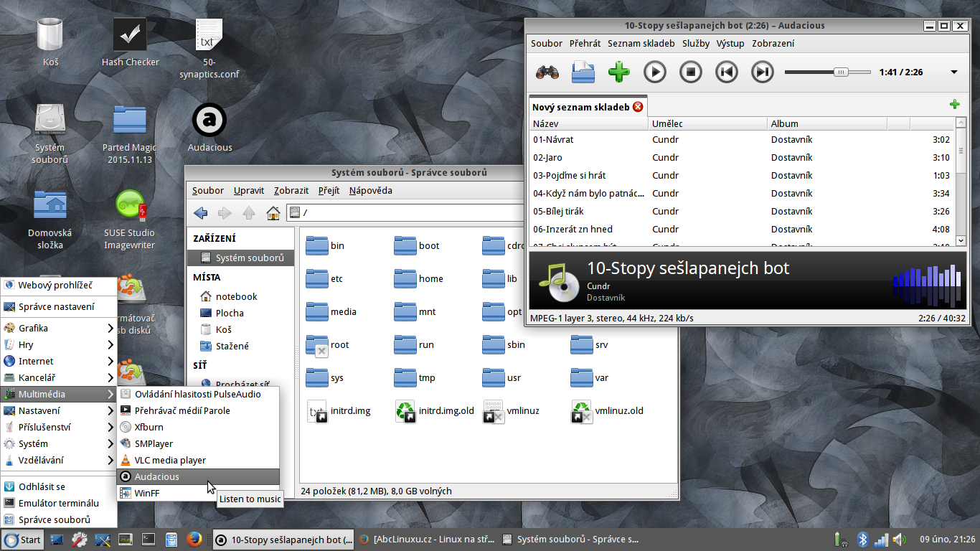Add new playlist with small green plus
Viewport: 980px width, 551px height.
click(x=954, y=104)
